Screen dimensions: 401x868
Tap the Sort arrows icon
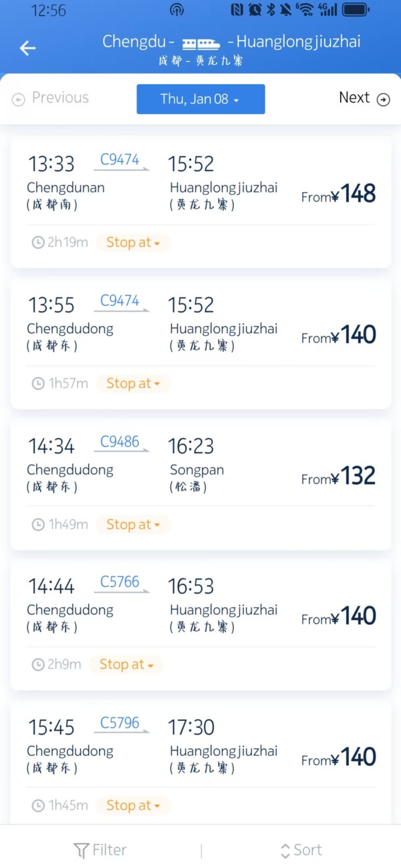[285, 851]
